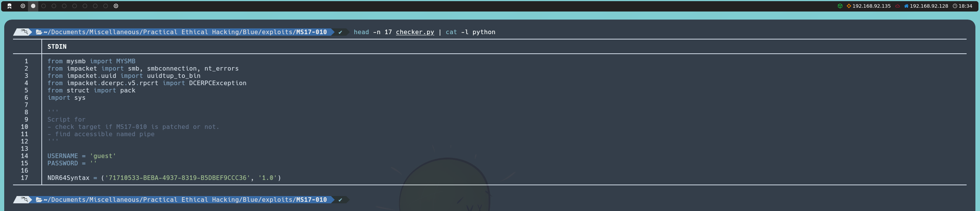980x211 pixels.
Task: Click line 1 'from mysmb import MYSMB'
Action: point(91,61)
